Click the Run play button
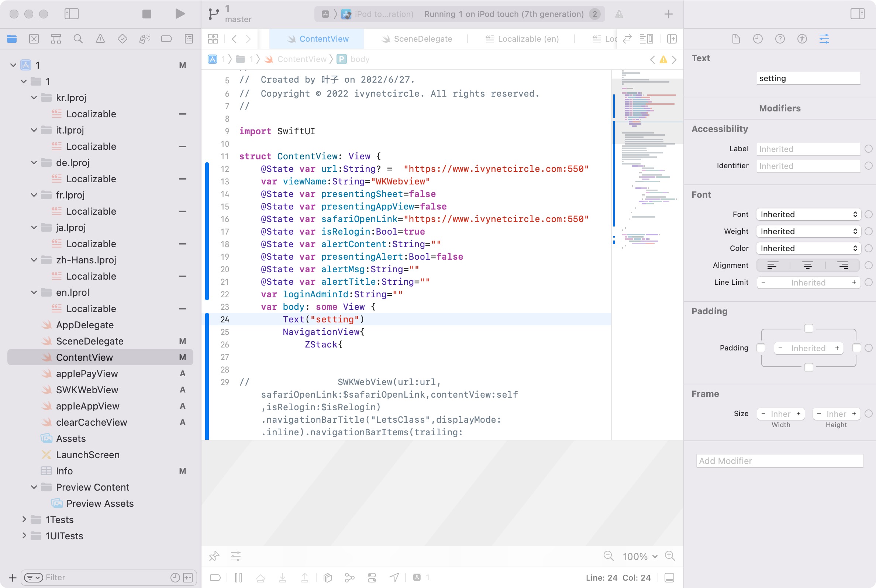The height and width of the screenshot is (588, 876). pyautogui.click(x=180, y=14)
